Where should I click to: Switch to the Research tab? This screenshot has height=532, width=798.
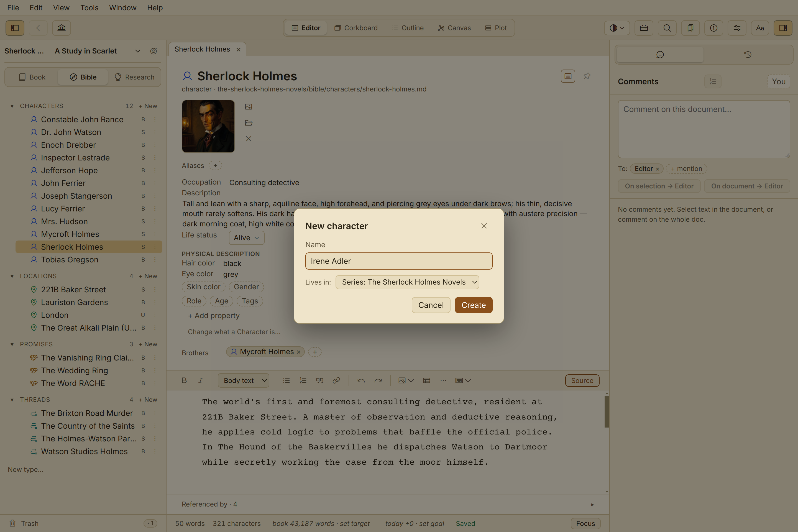pos(134,77)
